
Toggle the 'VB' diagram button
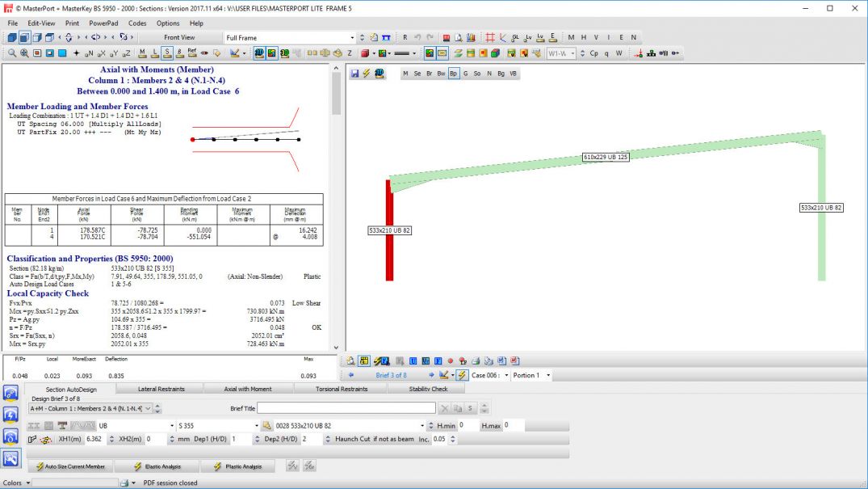514,74
